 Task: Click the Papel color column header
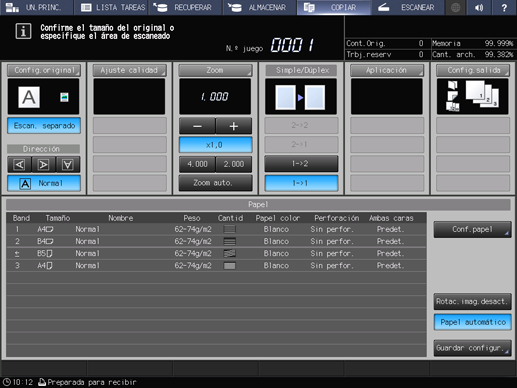[278, 218]
